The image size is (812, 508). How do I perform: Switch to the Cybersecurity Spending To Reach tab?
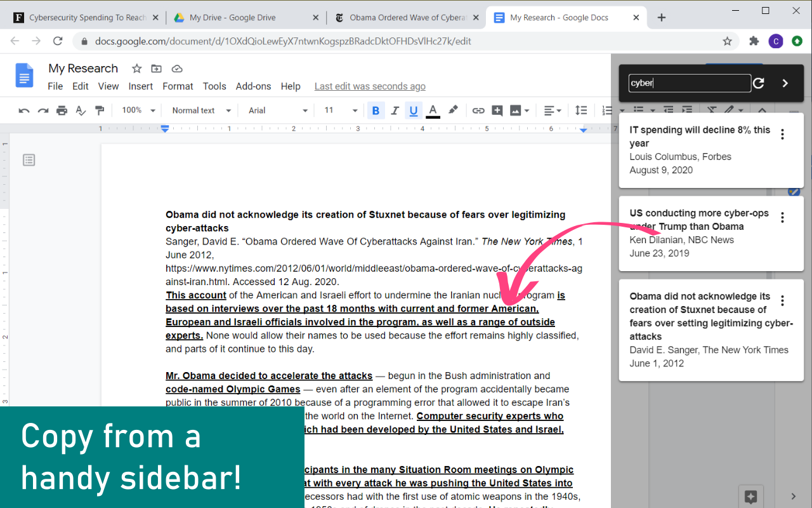[87, 18]
